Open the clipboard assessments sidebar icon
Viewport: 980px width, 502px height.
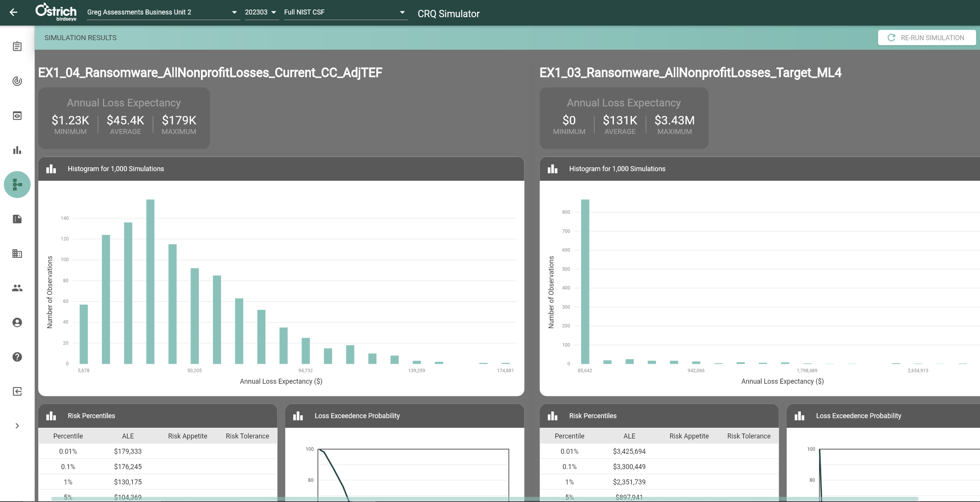tap(17, 47)
